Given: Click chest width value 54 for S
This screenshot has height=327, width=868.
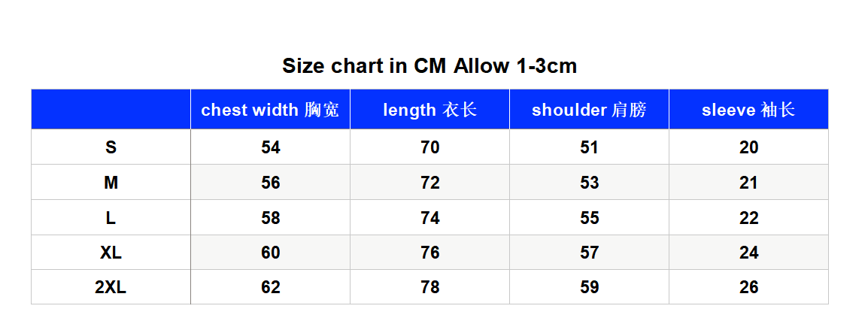Looking at the screenshot, I should coord(271,147).
